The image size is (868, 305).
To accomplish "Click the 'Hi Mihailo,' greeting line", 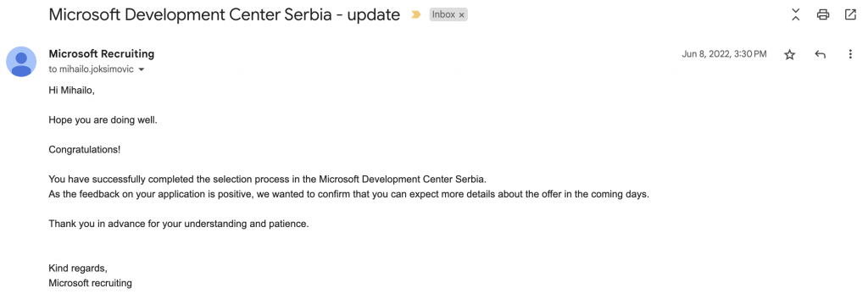I will point(72,90).
